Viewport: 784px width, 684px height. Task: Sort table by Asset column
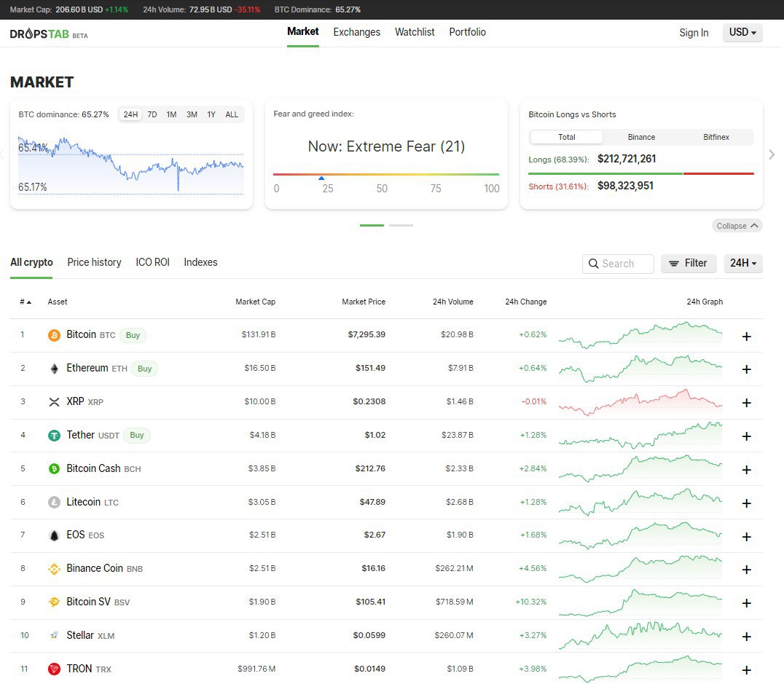[58, 302]
